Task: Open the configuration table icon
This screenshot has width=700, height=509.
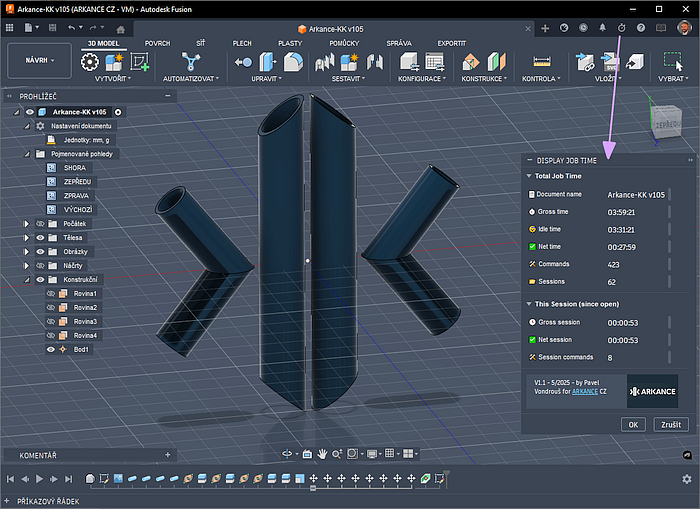Action: pos(434,62)
